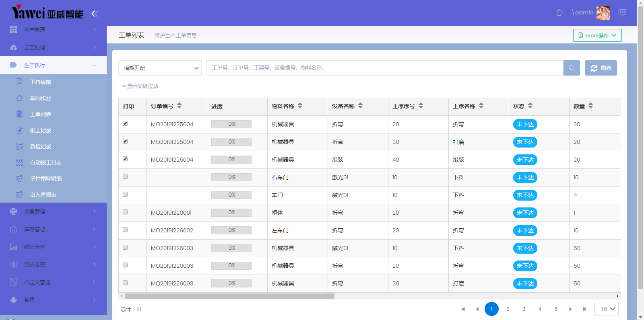644x320 pixels.
Task: Open page size dropdown showing 10
Action: tap(607, 309)
